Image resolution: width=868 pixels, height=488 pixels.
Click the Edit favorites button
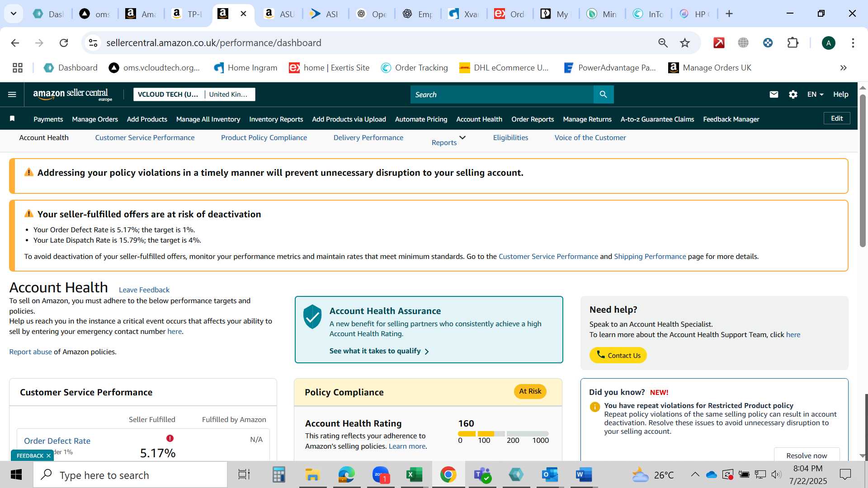coord(837,118)
